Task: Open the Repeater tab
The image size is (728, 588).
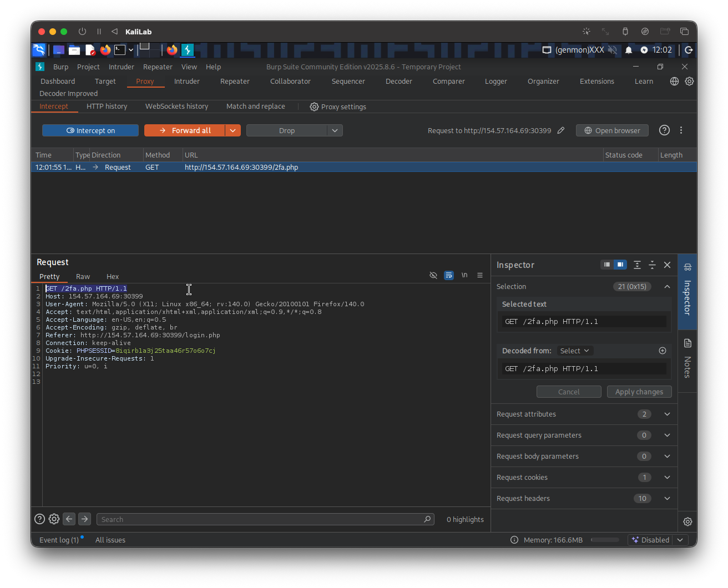Action: coord(235,81)
